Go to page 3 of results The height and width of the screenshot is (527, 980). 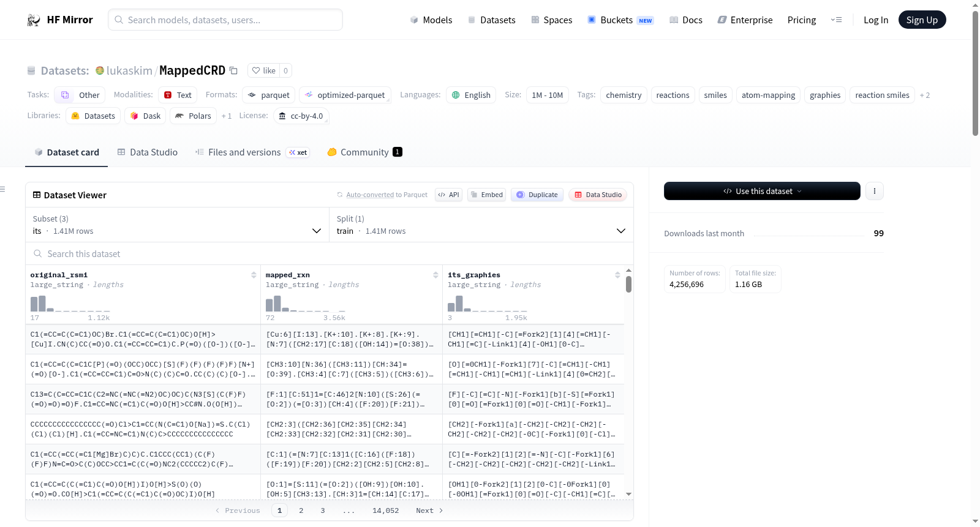coord(323,510)
